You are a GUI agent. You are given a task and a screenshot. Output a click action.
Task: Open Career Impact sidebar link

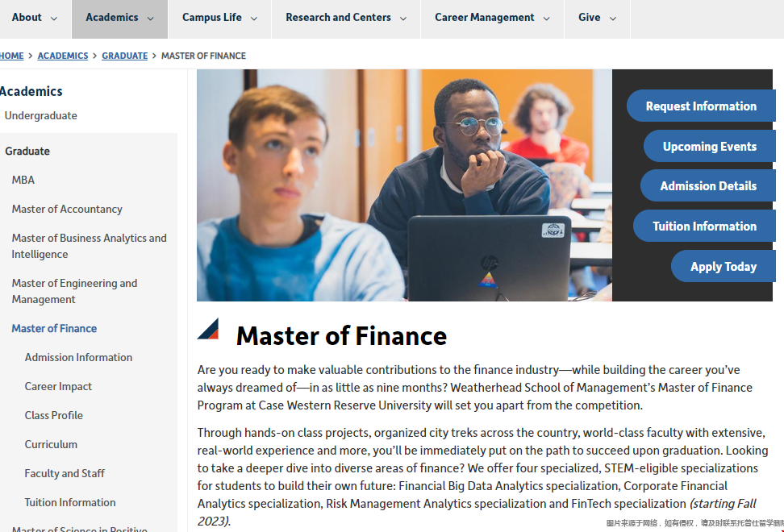(x=59, y=387)
